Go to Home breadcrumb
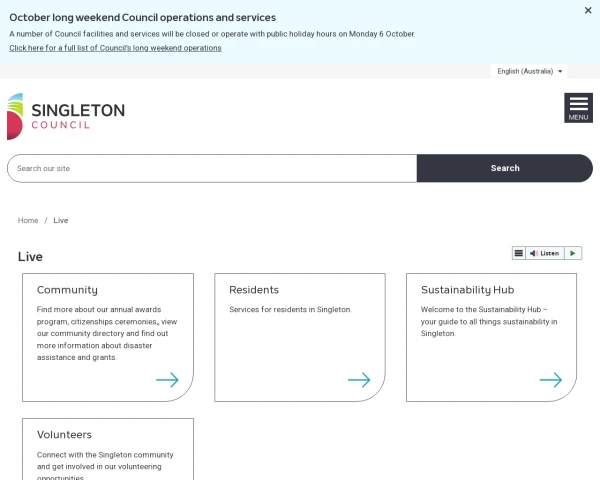 pyautogui.click(x=28, y=220)
